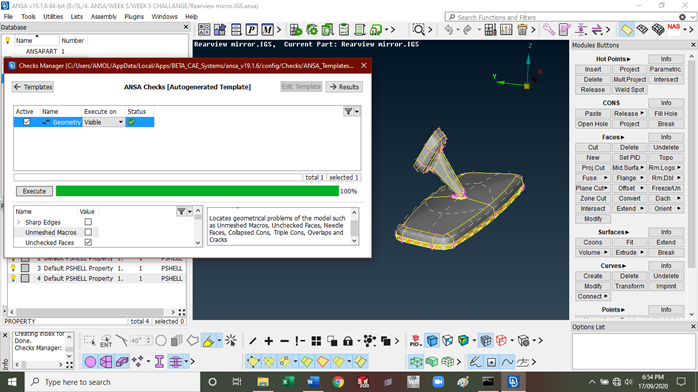Enable the Sharp Edges checkbox
The height and width of the screenshot is (392, 698).
(x=88, y=222)
